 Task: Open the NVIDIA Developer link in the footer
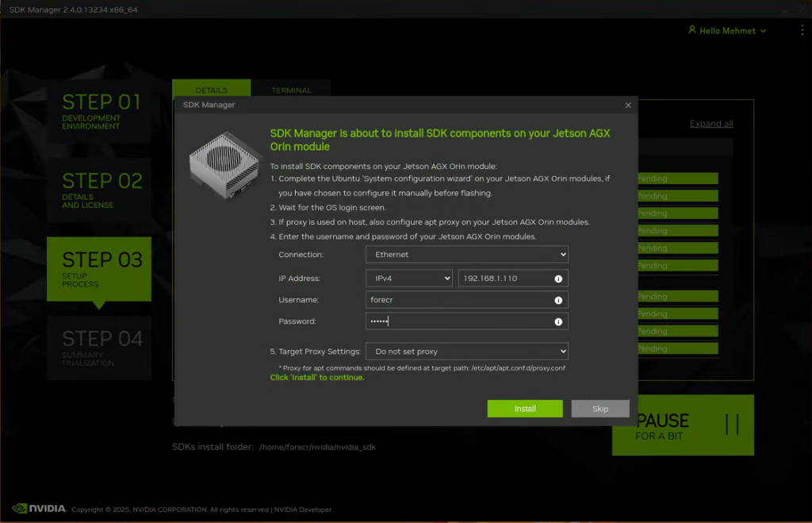pos(303,510)
